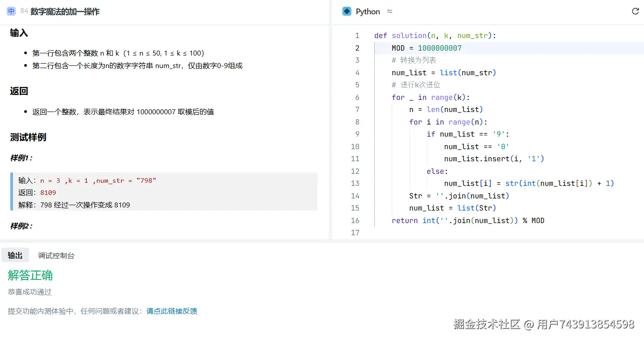Open the Python language selector

pos(367,11)
